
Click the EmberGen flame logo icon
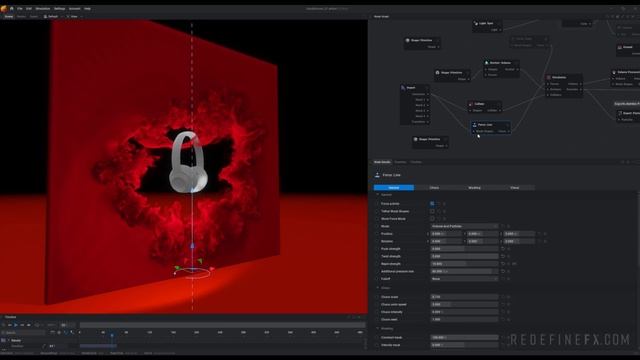(x=4, y=9)
